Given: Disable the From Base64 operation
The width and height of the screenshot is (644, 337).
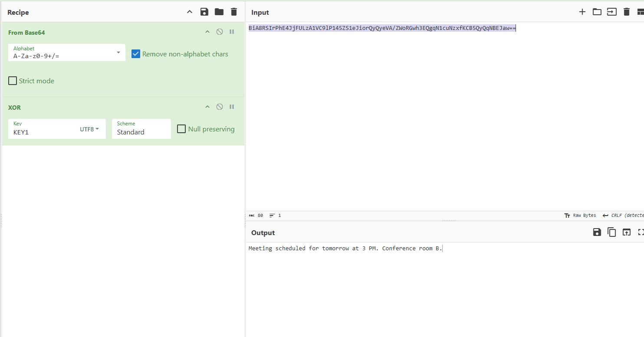Looking at the screenshot, I should pos(220,32).
